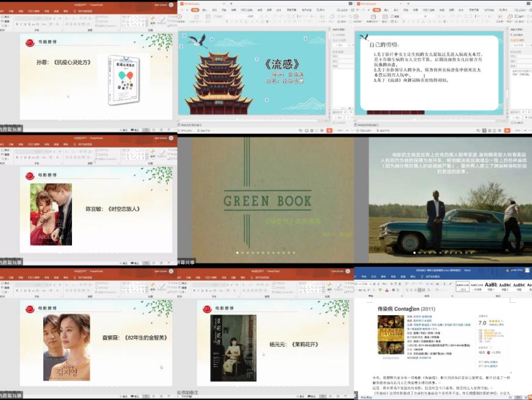532x400 pixels.
Task: Click the star rating beside 7.0 score
Action: point(495,322)
